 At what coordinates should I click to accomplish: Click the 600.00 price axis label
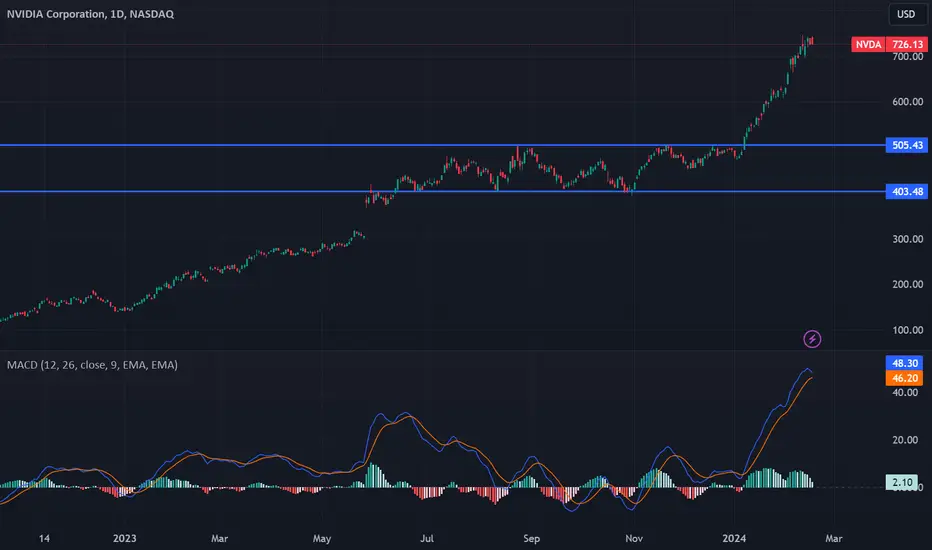click(908, 102)
